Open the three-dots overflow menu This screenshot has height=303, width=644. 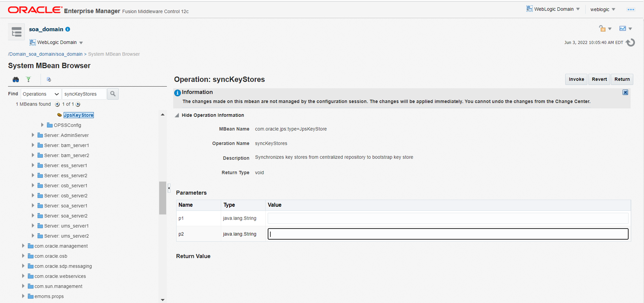tap(631, 9)
